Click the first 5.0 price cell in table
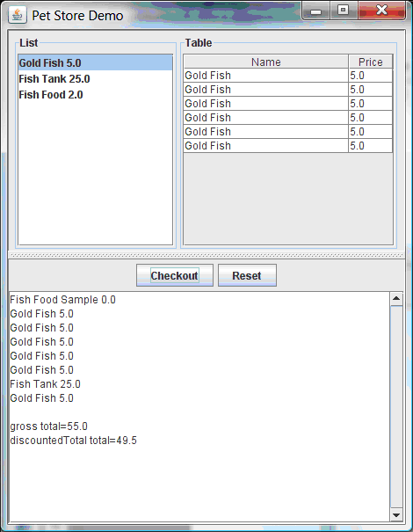Screen dimensions: 413x532 [x=371, y=76]
